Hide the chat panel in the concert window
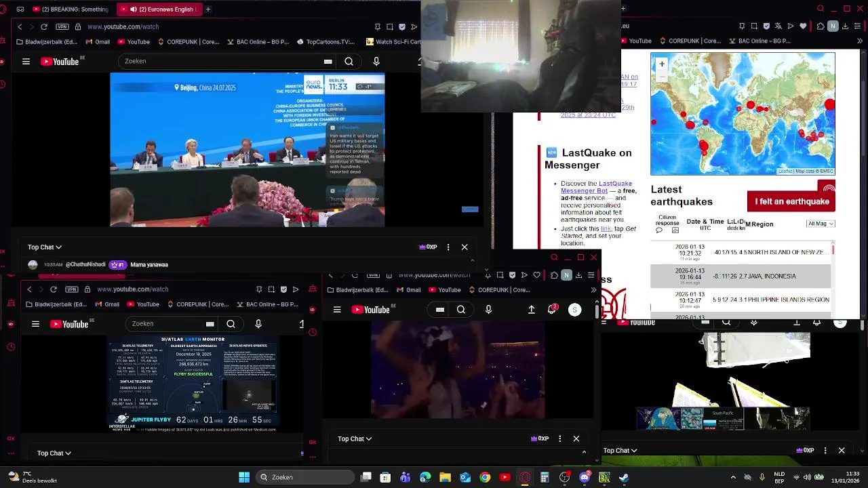Image resolution: width=868 pixels, height=488 pixels. [x=576, y=439]
